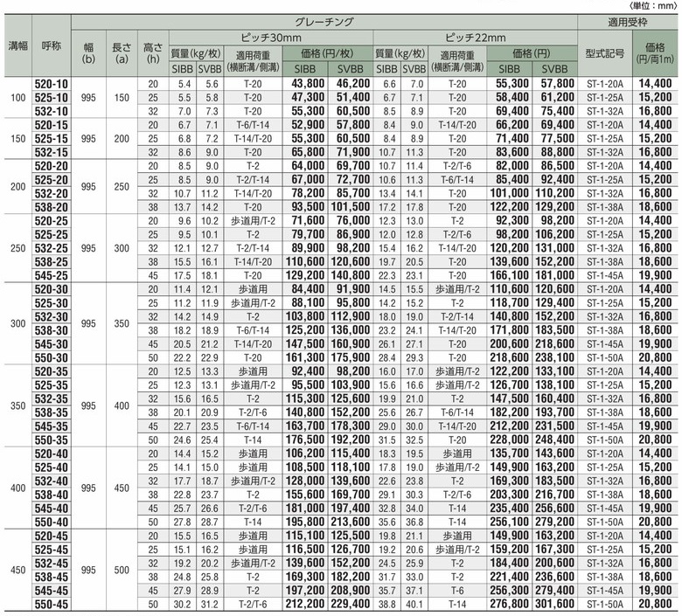
Task: Click 長さ value 500
Action: point(122,570)
